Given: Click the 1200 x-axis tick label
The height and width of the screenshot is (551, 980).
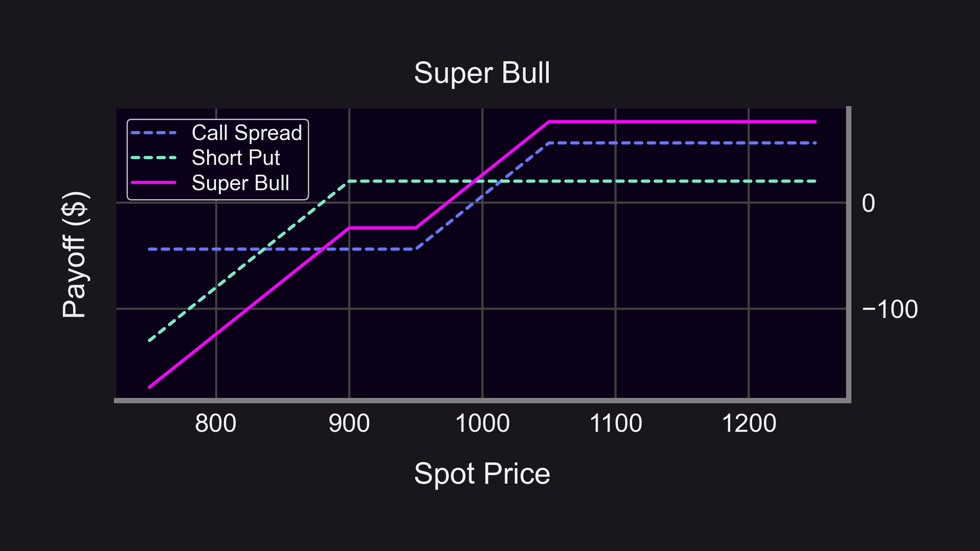Looking at the screenshot, I should point(749,423).
